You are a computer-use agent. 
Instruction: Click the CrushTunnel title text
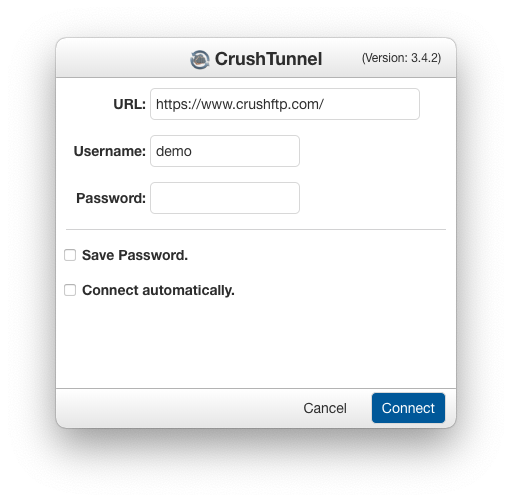[x=268, y=59]
